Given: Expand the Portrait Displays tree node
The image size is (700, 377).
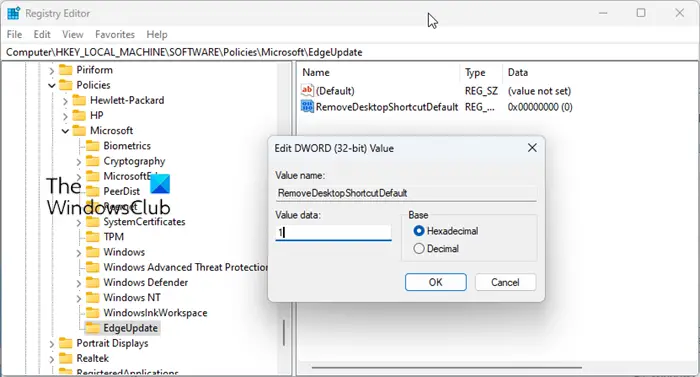Looking at the screenshot, I should tap(51, 344).
